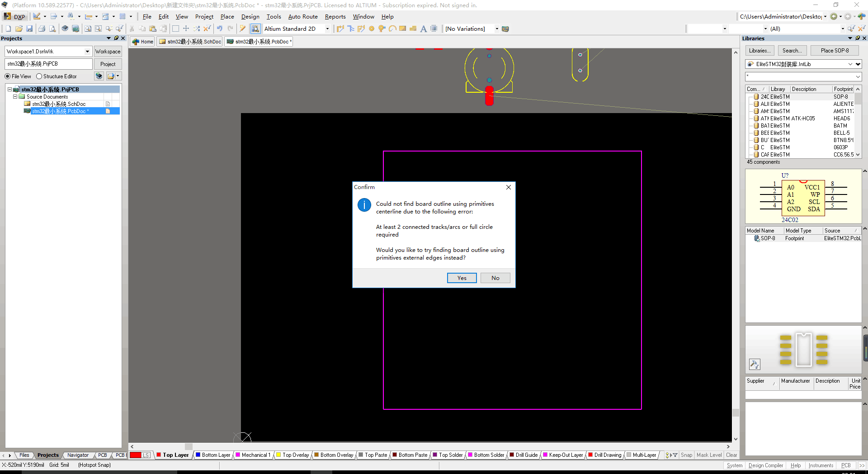Click the navigation Back arrow icon

pyautogui.click(x=834, y=16)
